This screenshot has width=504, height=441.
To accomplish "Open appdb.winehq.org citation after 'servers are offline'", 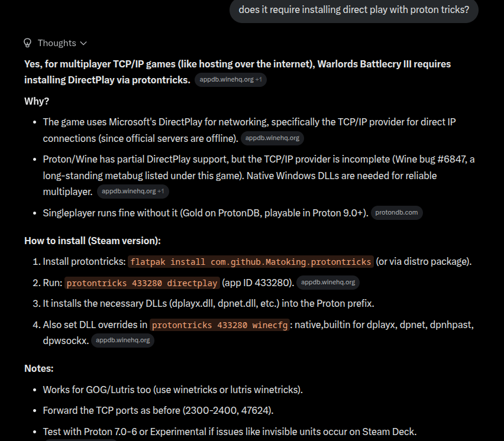I will [x=272, y=138].
